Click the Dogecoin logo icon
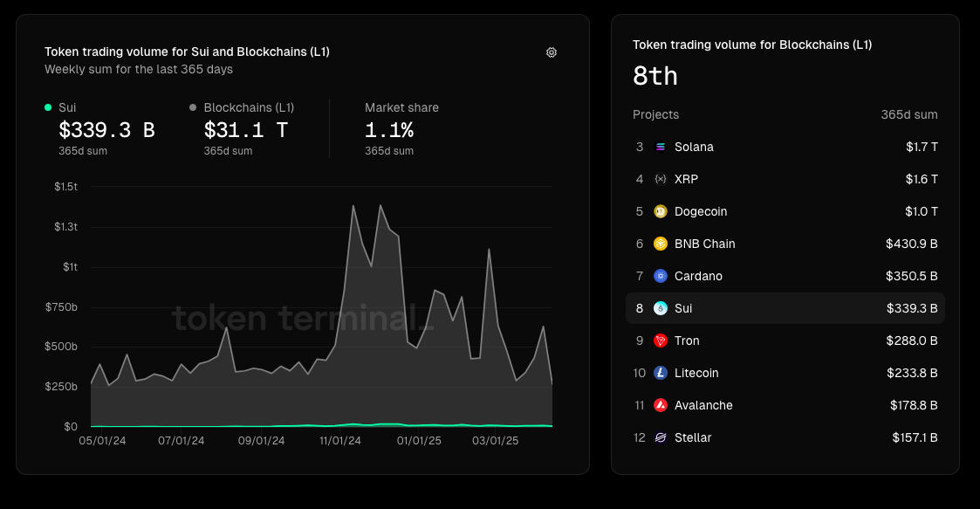Image resolution: width=980 pixels, height=509 pixels. point(661,211)
